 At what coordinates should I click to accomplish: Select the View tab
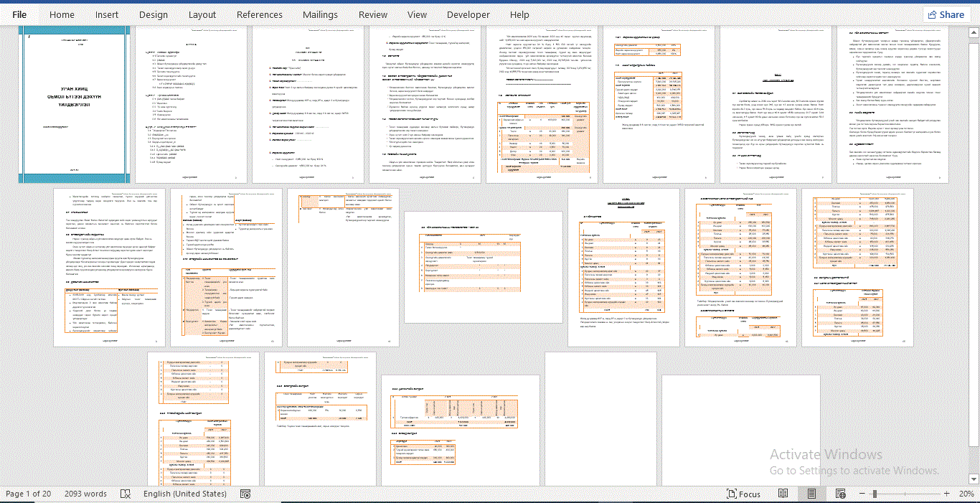(417, 14)
